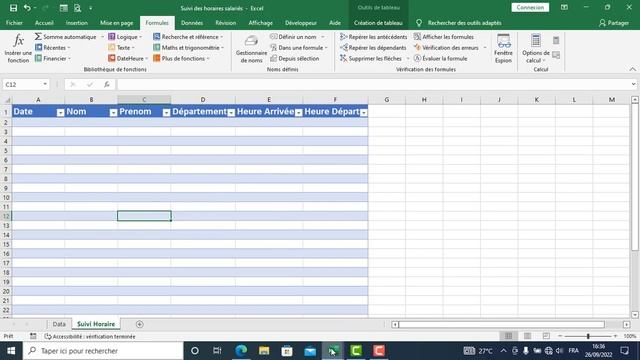Click the taskbar search box
640x360 pixels.
(x=103, y=351)
